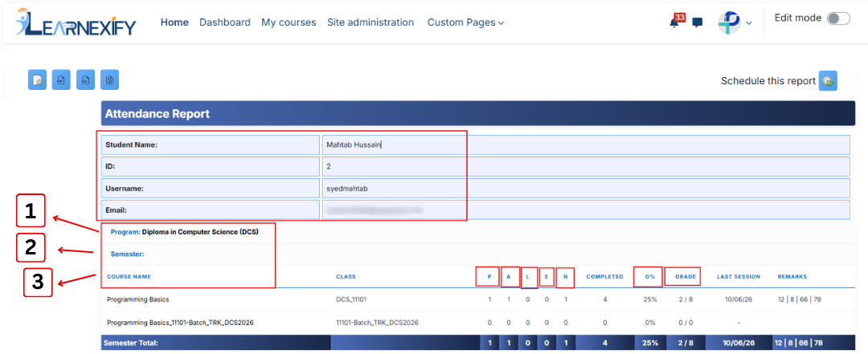The width and height of the screenshot is (868, 354).
Task: Click the 11101-Batch_TRK_DCS2026 class cell
Action: pos(377,322)
